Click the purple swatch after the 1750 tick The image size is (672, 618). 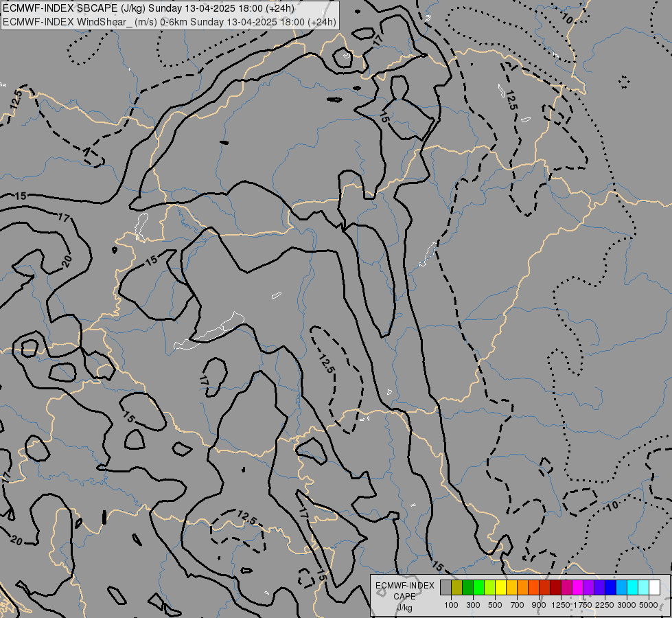tap(588, 587)
